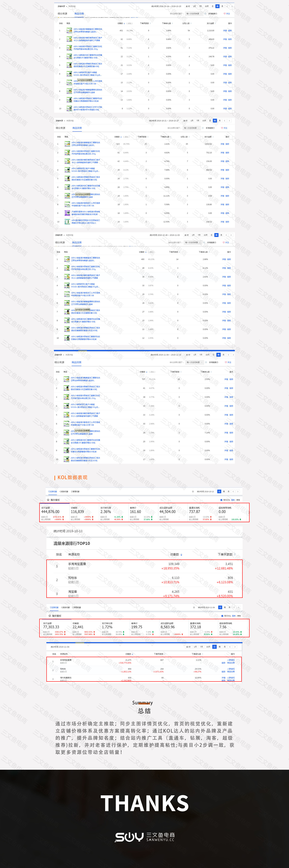The height and width of the screenshot is (868, 289).
Task: Switch to 商品效果 tab in first report
Action: point(79,14)
